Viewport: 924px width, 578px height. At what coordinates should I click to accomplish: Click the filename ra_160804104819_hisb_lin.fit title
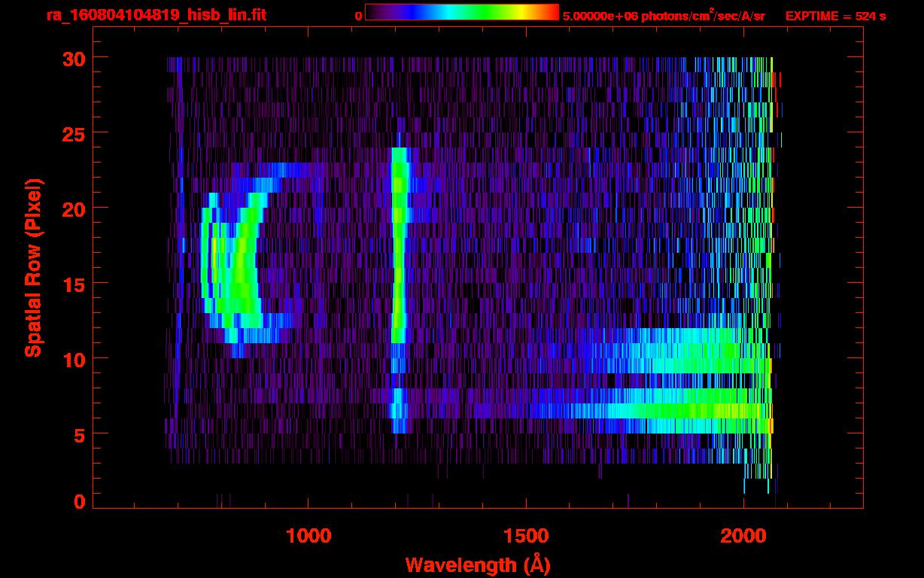coord(156,15)
